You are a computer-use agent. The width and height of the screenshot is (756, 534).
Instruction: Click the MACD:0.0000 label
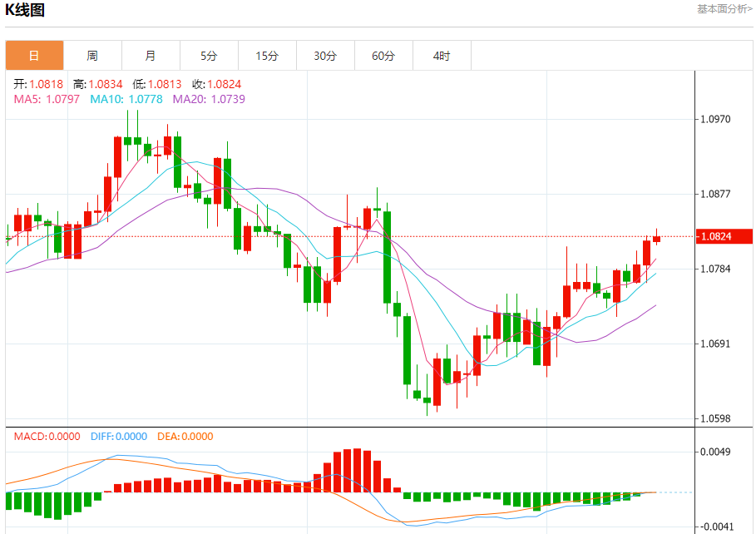point(47,436)
